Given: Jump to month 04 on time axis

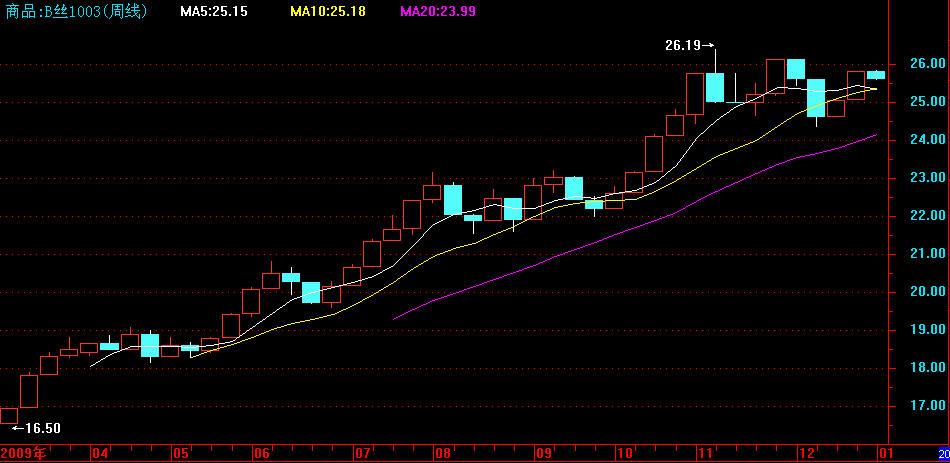Looking at the screenshot, I should point(100,453).
